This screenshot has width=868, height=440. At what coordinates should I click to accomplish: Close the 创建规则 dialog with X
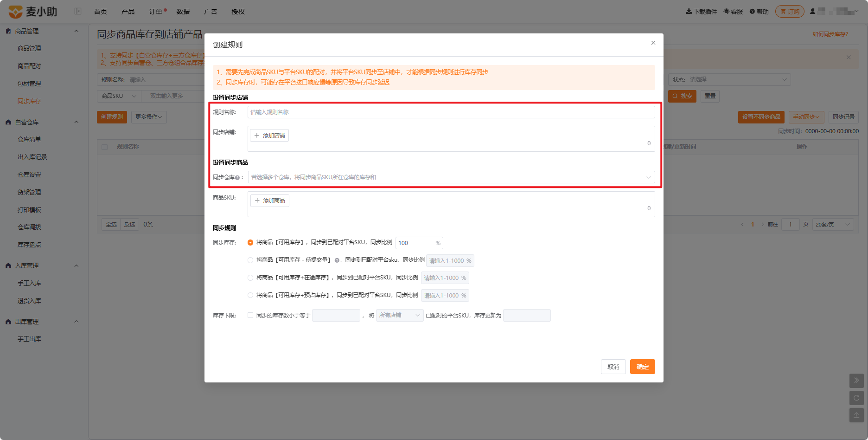point(653,43)
